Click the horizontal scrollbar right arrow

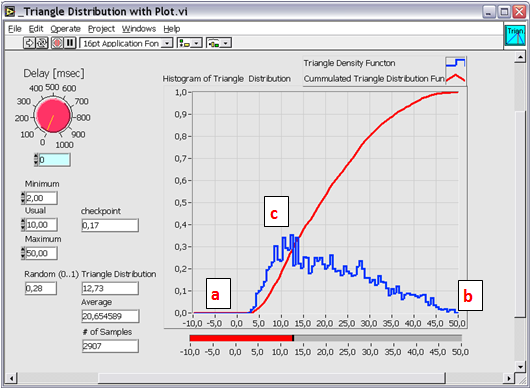pyautogui.click(x=508, y=378)
